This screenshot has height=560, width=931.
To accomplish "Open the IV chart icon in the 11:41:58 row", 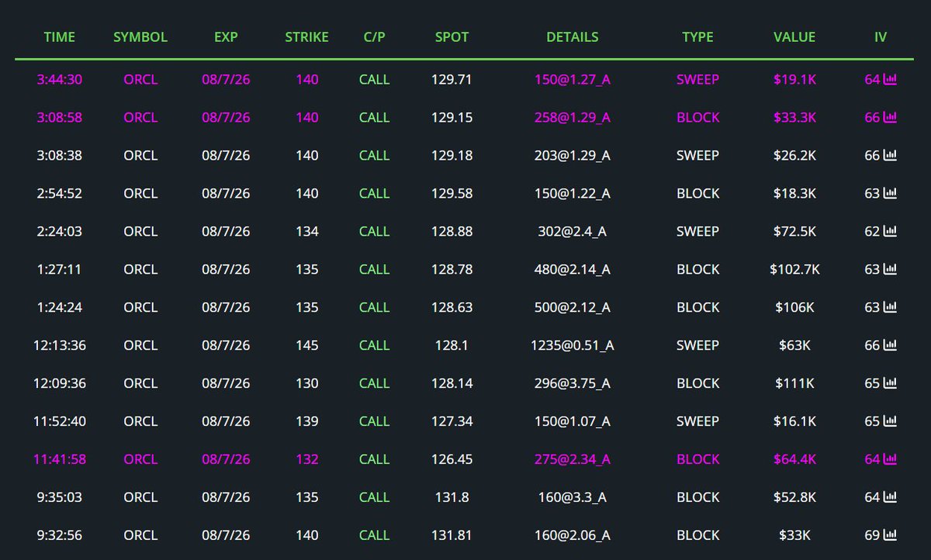I will click(890, 459).
